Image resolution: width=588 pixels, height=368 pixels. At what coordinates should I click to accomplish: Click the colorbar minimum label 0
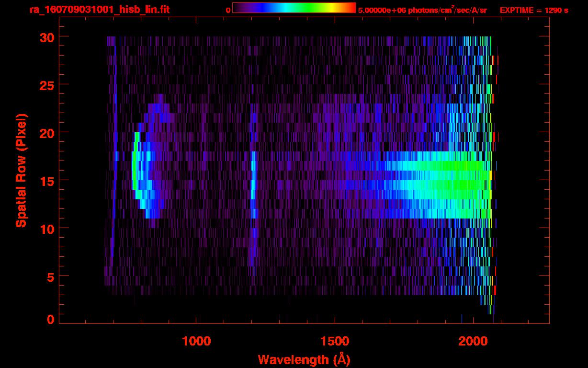[x=228, y=10]
